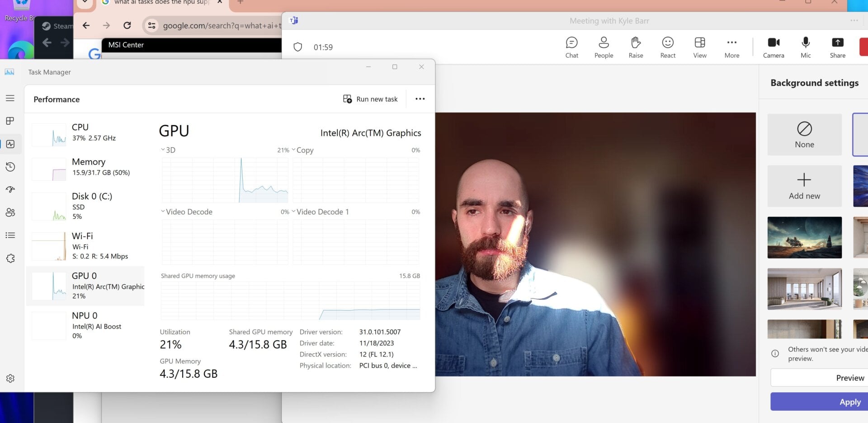
Task: Open the Video Decode graph dropdown
Action: click(x=186, y=212)
